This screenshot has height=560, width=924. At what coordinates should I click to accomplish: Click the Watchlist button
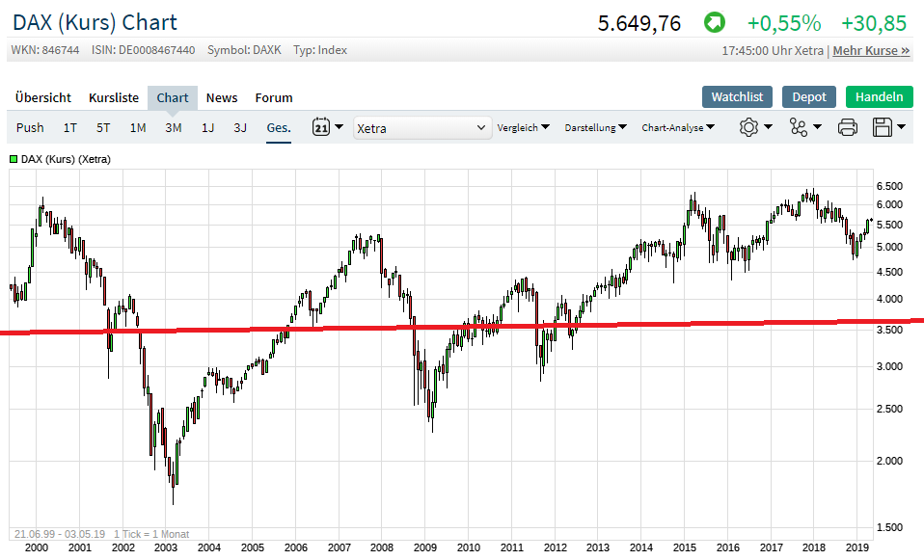pyautogui.click(x=737, y=96)
